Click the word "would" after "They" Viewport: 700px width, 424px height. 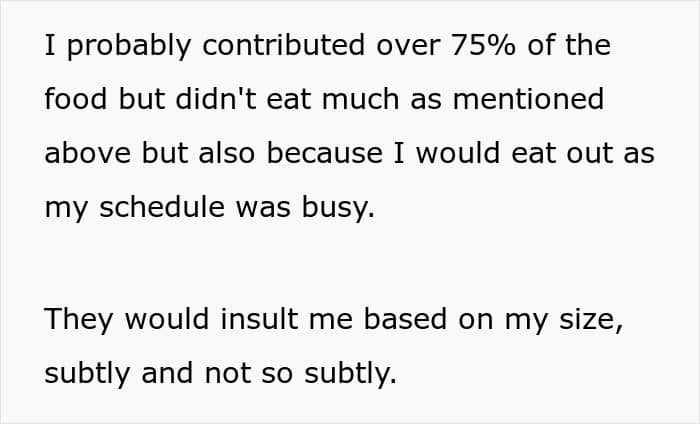tap(167, 319)
